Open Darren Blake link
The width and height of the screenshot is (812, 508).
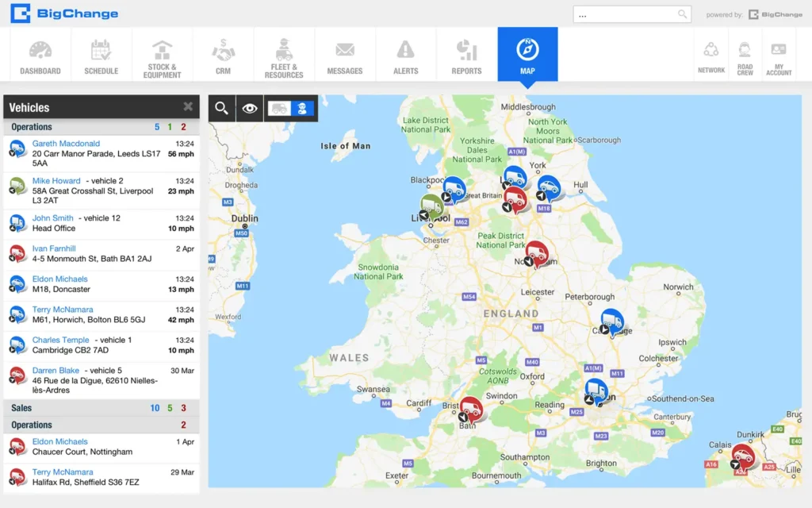(x=56, y=371)
